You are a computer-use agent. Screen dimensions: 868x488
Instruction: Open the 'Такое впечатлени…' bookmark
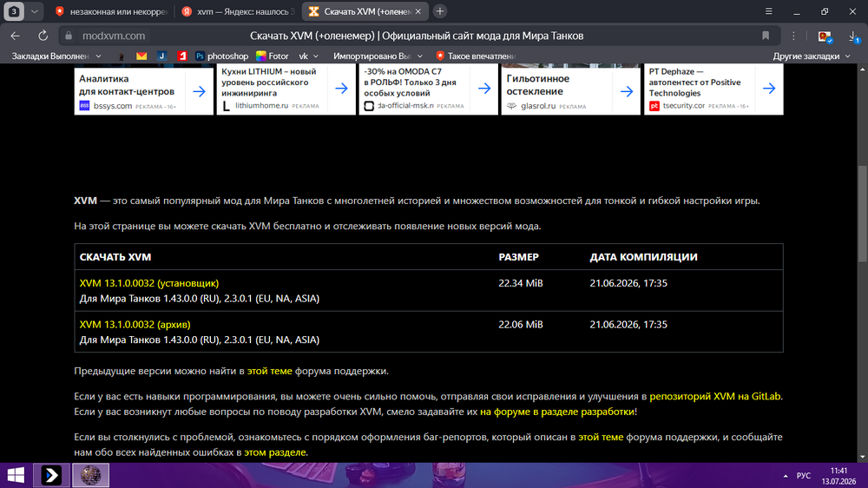475,56
